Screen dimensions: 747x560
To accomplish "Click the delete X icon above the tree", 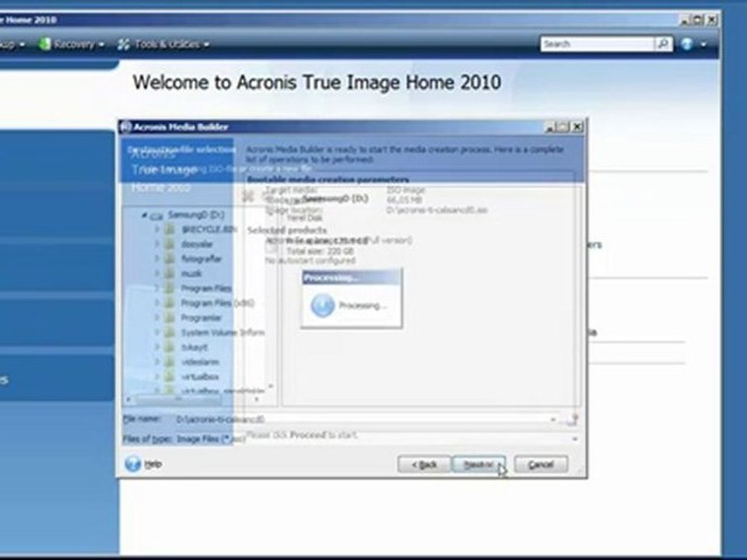I will [x=248, y=196].
